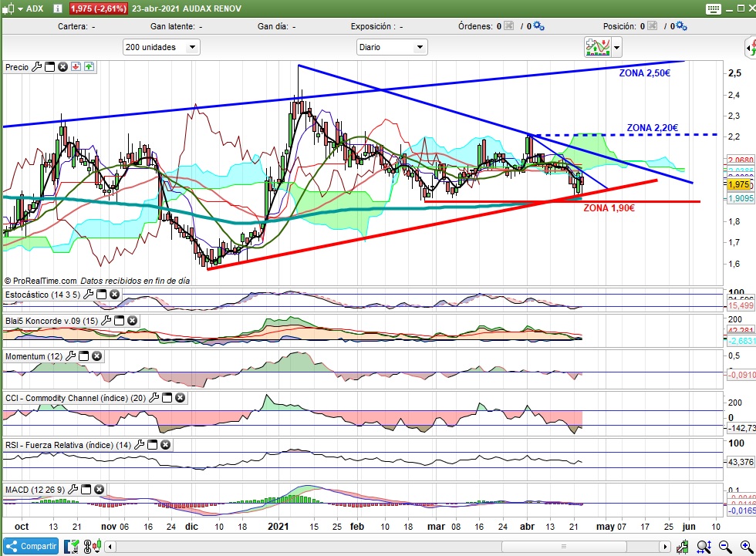Click the Exposición label

coord(373,26)
